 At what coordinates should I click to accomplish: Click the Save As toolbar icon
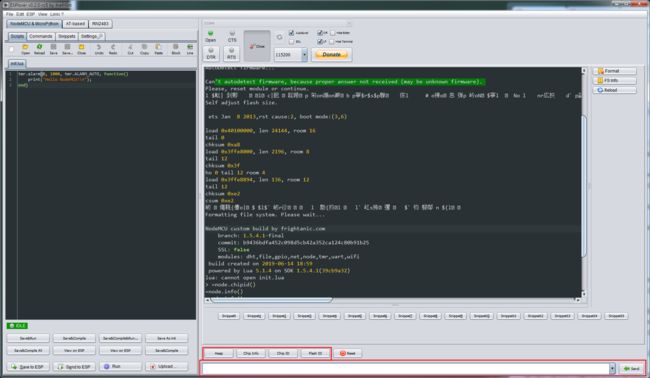(x=67, y=49)
